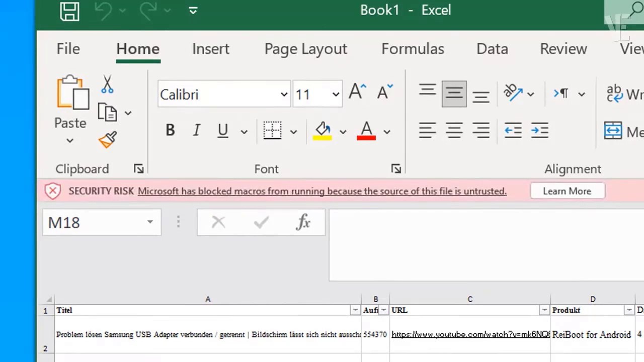The width and height of the screenshot is (644, 362).
Task: Select cell containing ReiBoot for Android
Action: (x=593, y=334)
